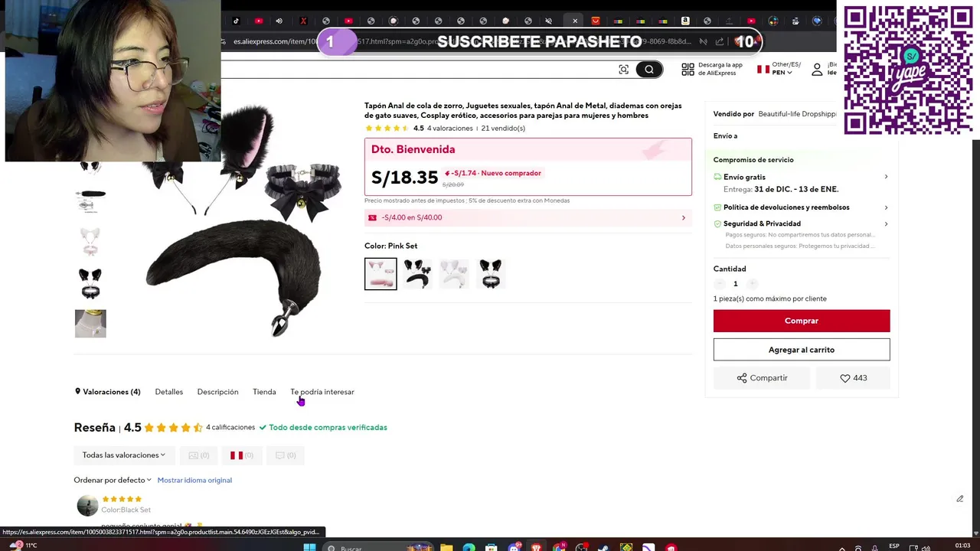Viewport: 980px width, 551px height.
Task: Expand the S/4.00 en S/40.00 coupon row
Action: 528,217
